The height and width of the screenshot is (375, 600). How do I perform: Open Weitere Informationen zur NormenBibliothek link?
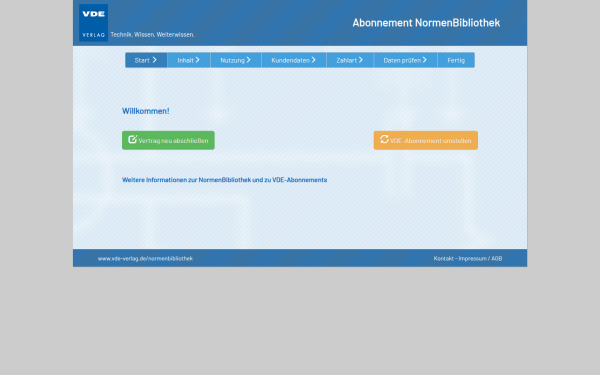click(x=225, y=180)
